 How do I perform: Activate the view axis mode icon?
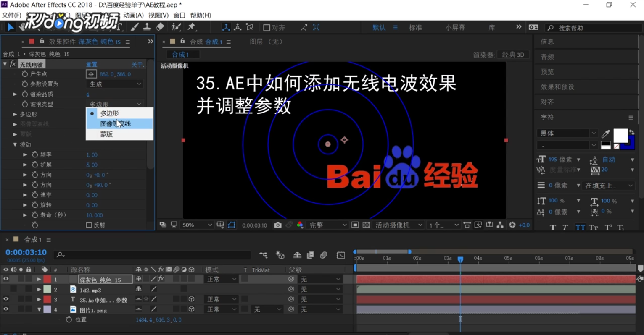[250, 27]
